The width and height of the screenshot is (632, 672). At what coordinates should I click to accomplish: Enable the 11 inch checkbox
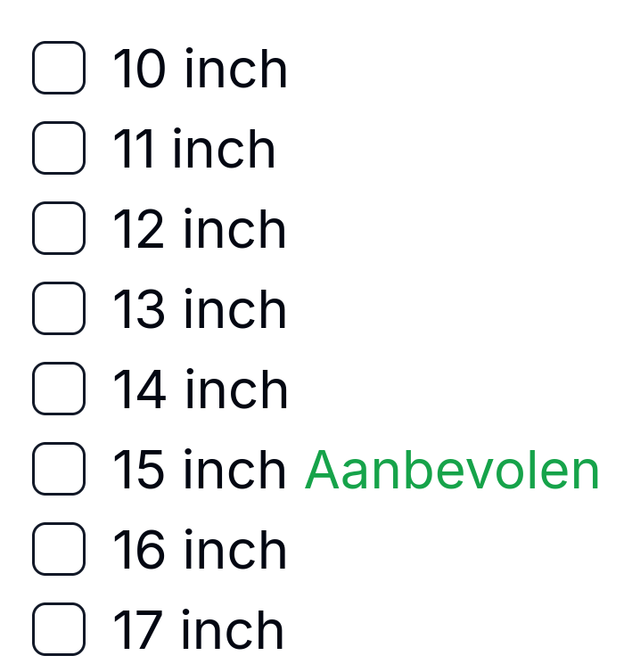59,148
